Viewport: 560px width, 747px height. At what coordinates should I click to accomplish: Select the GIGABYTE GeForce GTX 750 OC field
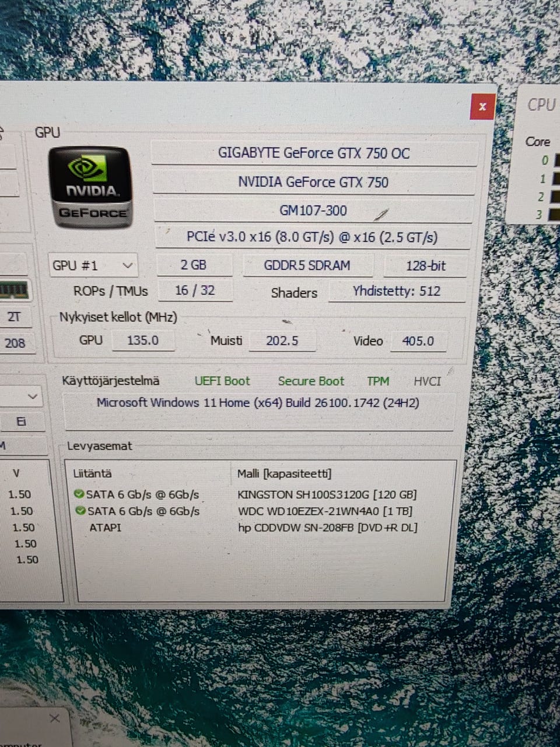(314, 153)
